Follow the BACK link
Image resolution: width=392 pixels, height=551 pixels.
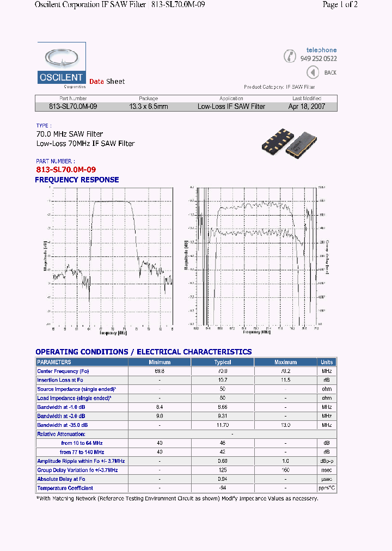(x=330, y=73)
